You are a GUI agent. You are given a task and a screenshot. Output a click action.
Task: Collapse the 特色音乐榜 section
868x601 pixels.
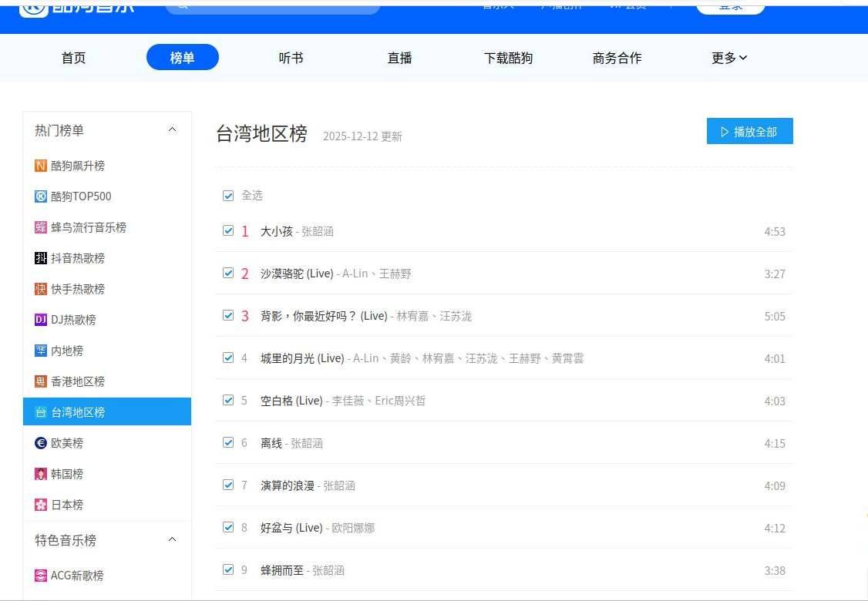click(172, 540)
